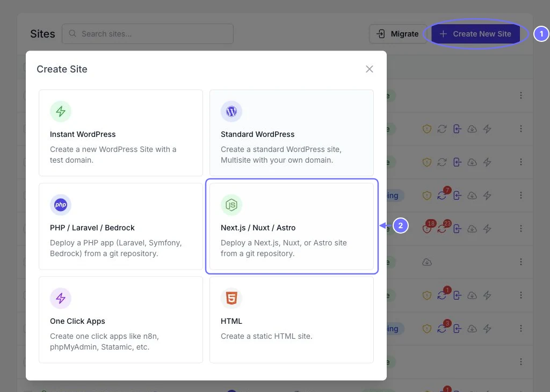Open the Migrate option
The image size is (550, 392).
398,34
